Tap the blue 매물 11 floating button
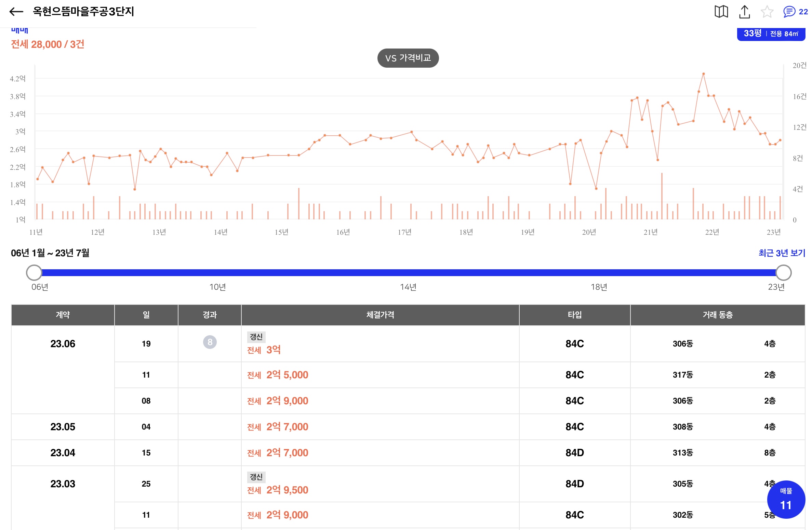 (x=786, y=499)
